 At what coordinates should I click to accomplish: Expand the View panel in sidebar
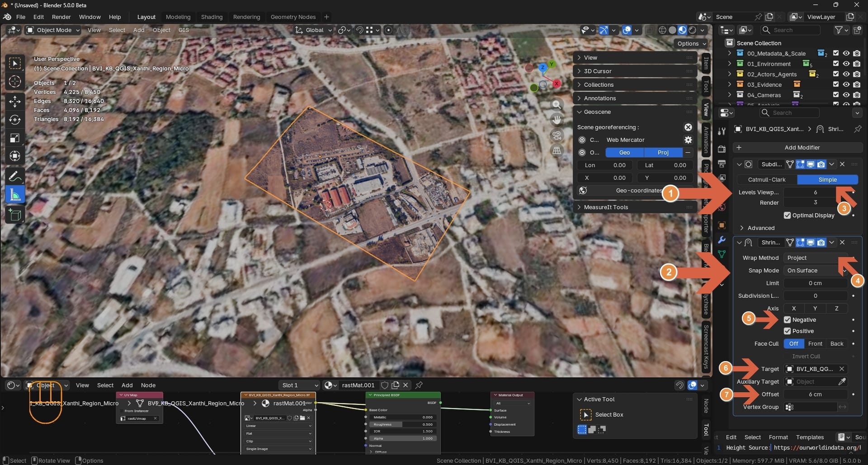635,58
